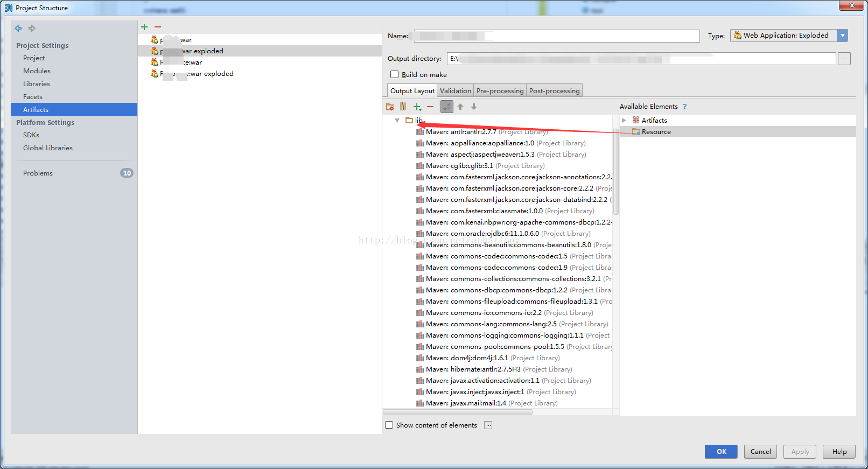Move element up with arrow icon

pyautogui.click(x=460, y=107)
